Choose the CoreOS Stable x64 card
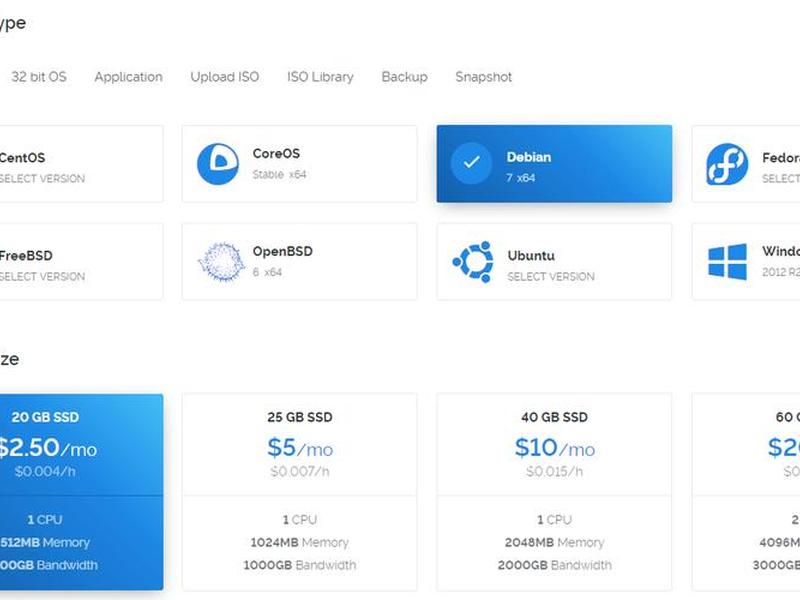 (299, 164)
